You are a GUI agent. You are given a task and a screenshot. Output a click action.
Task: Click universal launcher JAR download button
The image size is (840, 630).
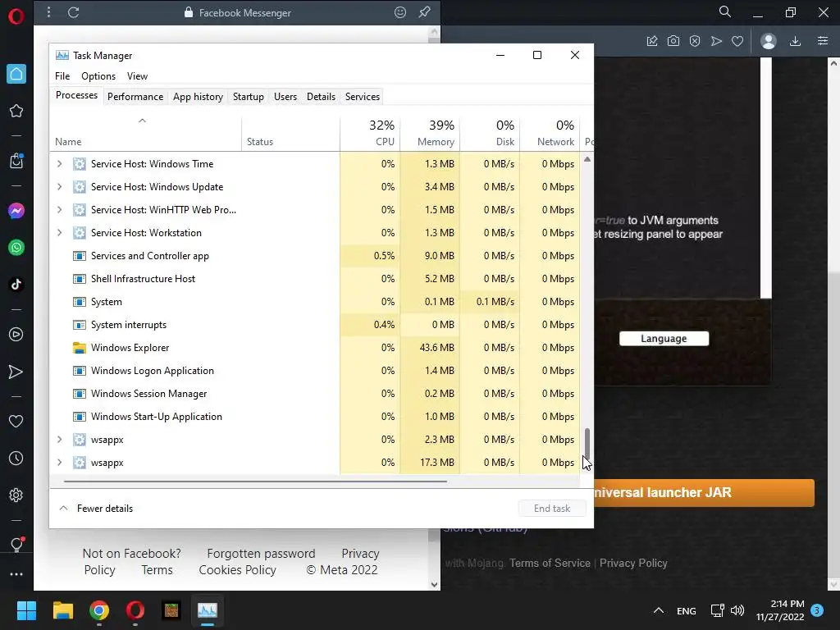[x=704, y=493]
